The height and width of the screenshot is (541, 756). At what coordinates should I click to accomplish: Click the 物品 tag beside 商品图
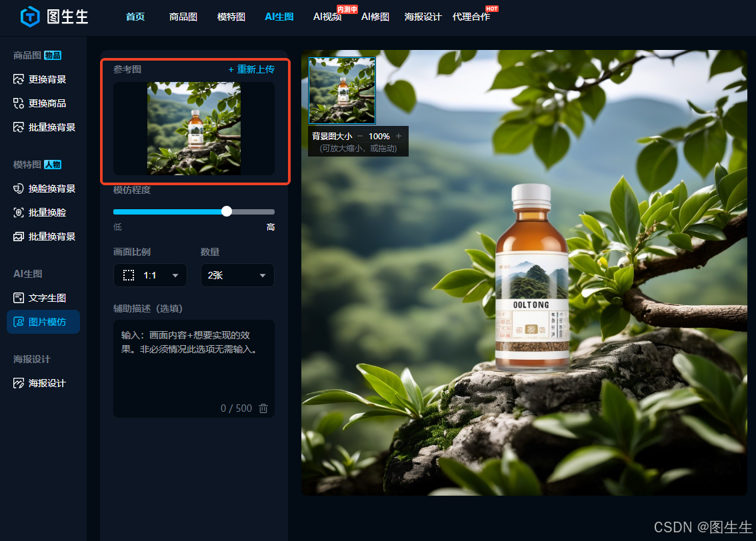(x=53, y=55)
